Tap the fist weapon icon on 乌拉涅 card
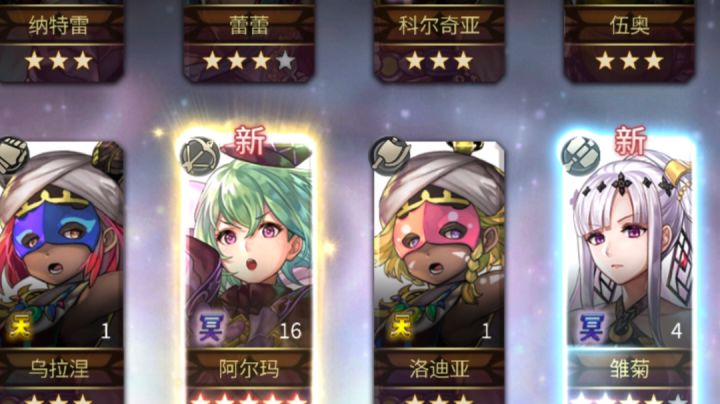Screen dimensions: 720x404 tap(13, 157)
